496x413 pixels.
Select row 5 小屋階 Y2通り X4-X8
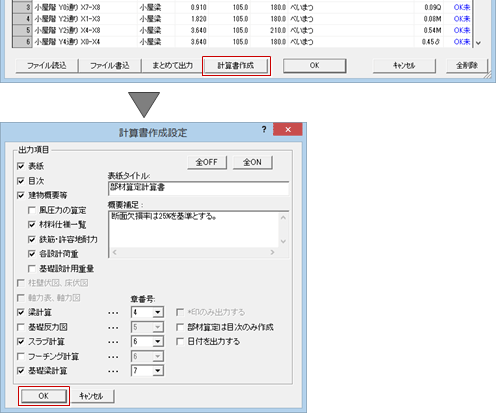point(242,30)
